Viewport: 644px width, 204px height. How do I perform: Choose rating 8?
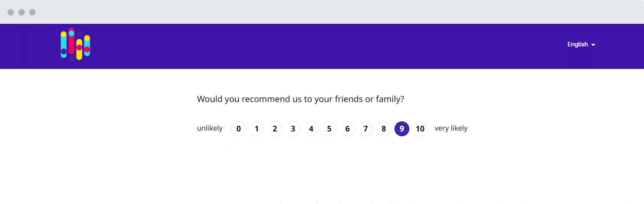coord(384,129)
